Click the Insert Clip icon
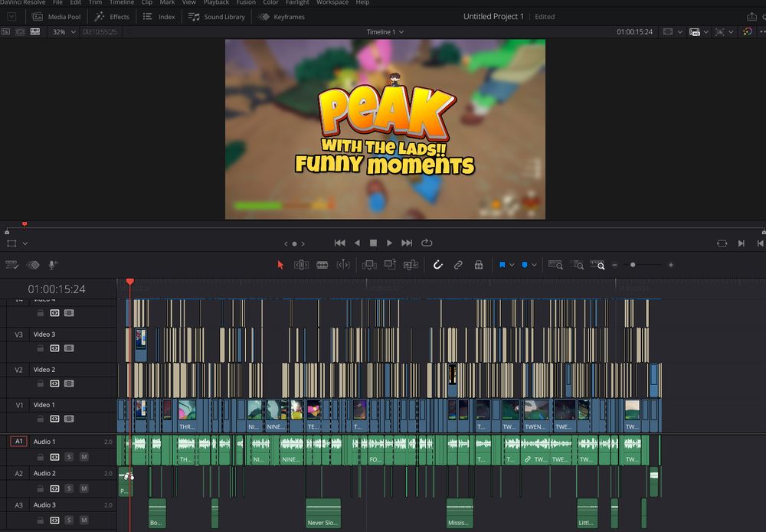The width and height of the screenshot is (766, 532). point(369,265)
